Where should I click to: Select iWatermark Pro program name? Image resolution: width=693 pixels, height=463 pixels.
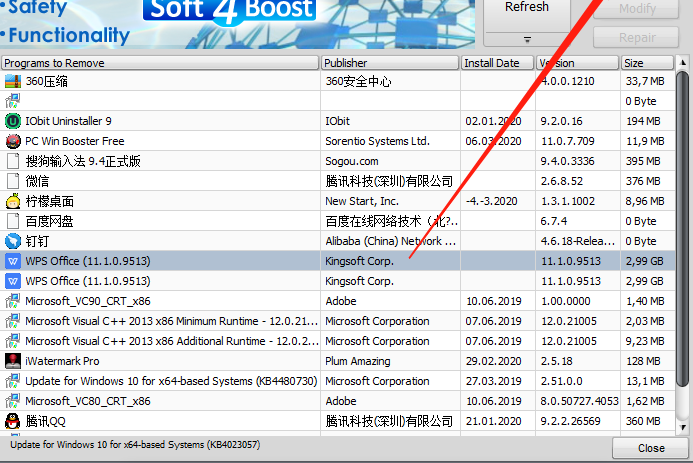pos(62,361)
